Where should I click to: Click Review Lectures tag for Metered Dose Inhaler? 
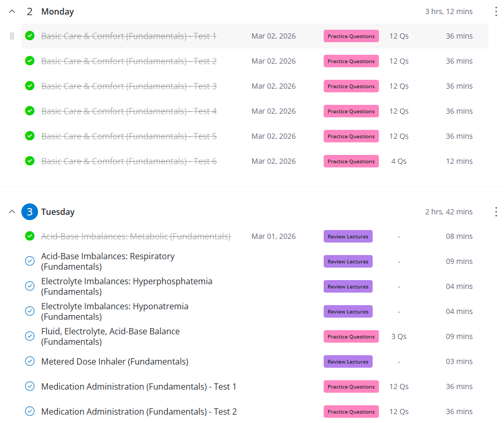pyautogui.click(x=348, y=361)
